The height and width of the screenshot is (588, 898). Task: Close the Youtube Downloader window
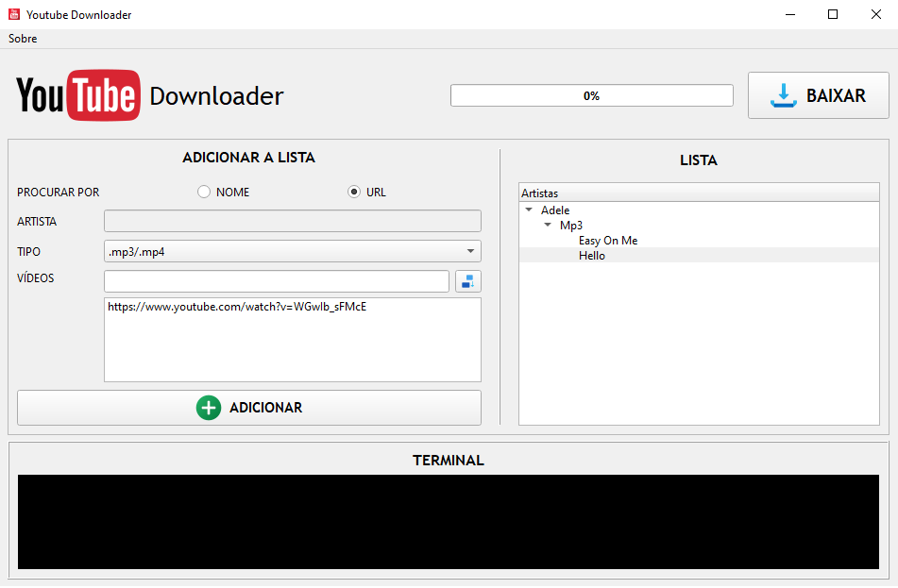pyautogui.click(x=875, y=14)
